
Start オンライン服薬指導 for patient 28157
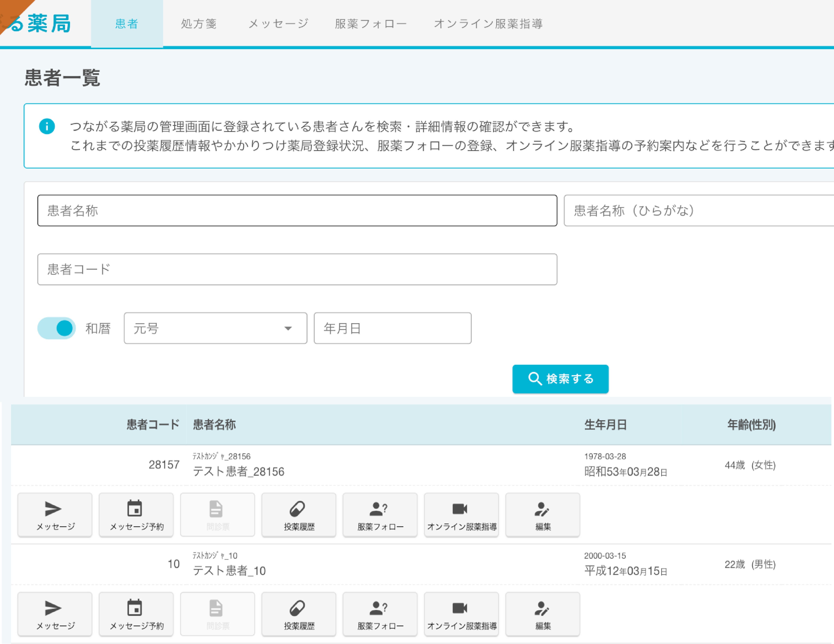pyautogui.click(x=461, y=515)
